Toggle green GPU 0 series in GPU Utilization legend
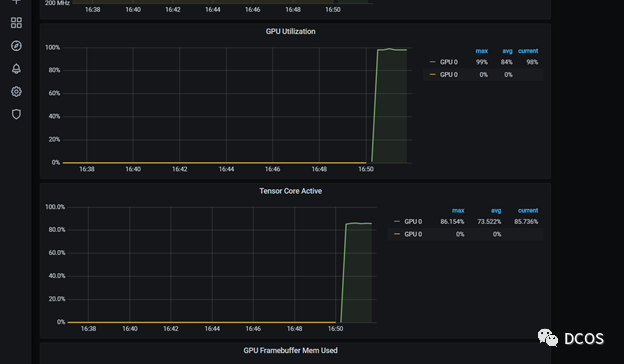The height and width of the screenshot is (364, 624). 448,62
